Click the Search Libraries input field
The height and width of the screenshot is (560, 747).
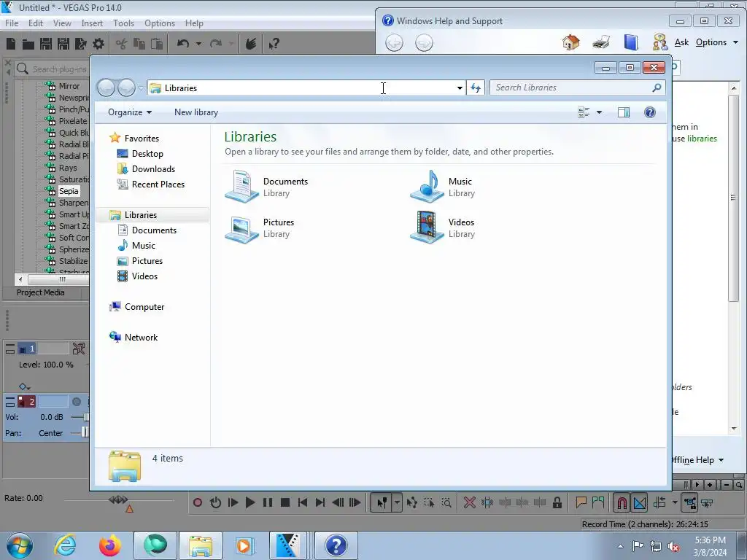(572, 87)
